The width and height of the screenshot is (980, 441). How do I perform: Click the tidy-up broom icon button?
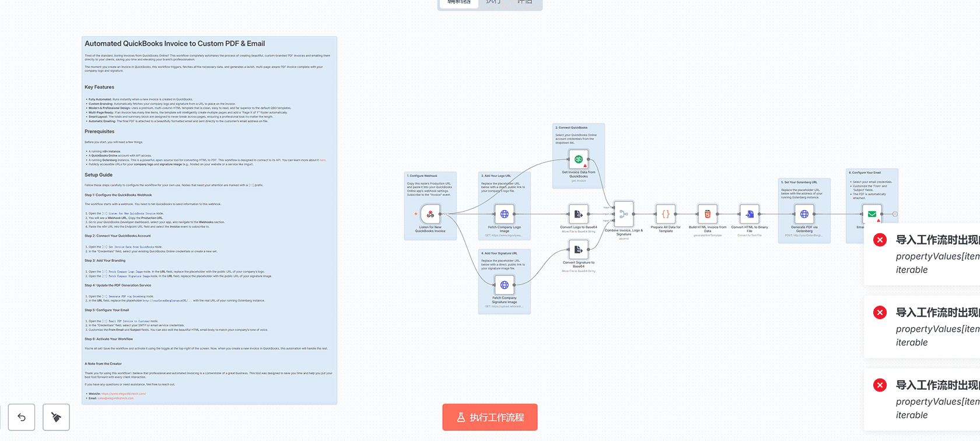(x=56, y=417)
